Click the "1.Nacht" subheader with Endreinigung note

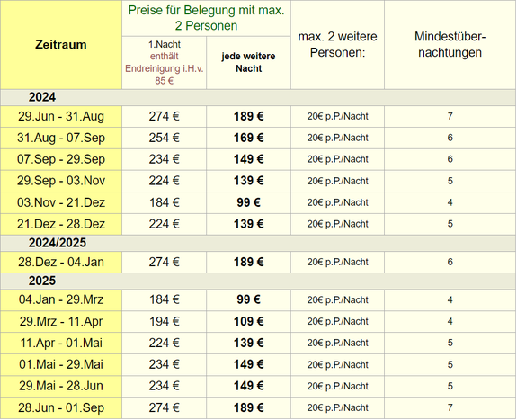(165, 63)
